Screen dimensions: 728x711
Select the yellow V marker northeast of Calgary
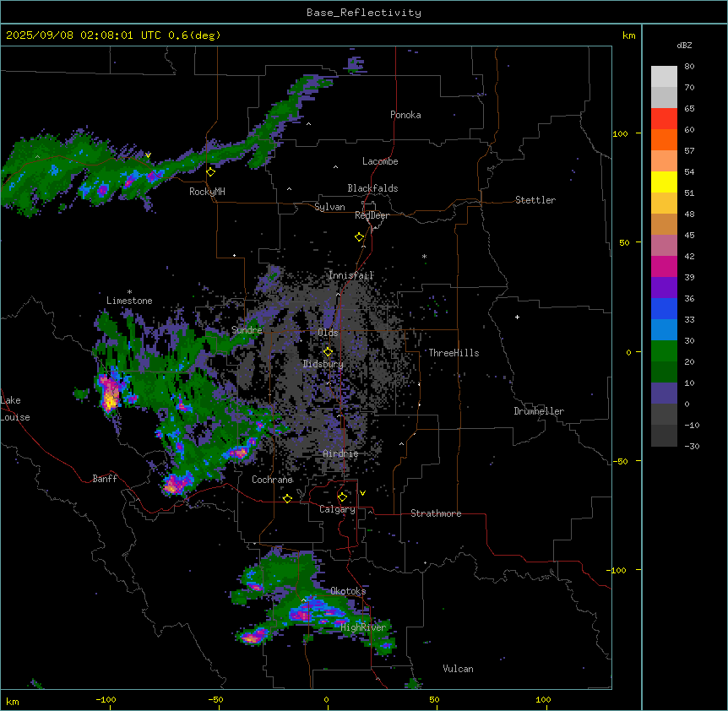click(362, 493)
